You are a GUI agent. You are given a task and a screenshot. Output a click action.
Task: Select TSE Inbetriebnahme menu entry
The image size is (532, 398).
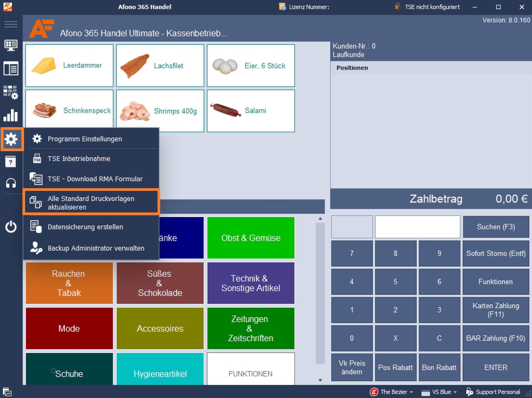point(91,159)
